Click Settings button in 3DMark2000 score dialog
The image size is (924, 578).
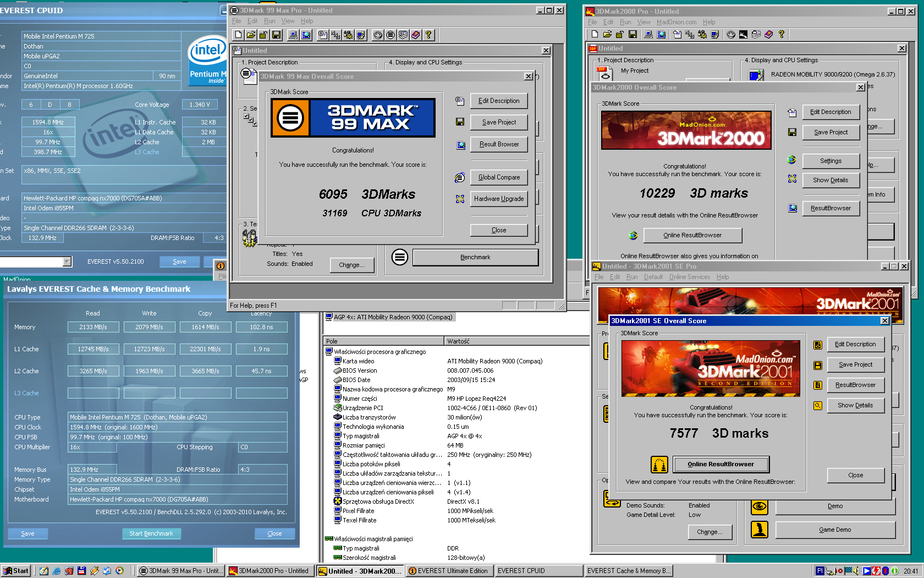coord(831,161)
